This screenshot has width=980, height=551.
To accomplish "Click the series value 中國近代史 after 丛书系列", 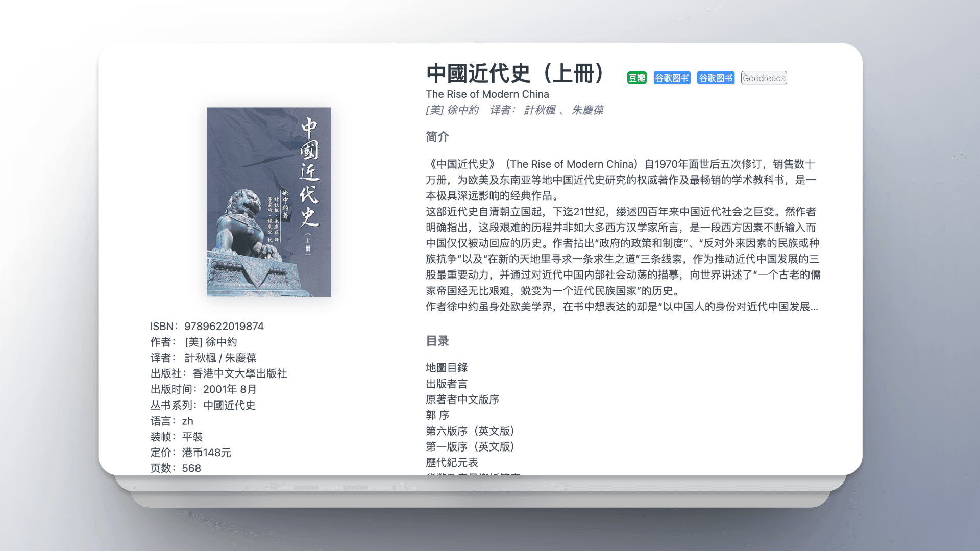I will 229,406.
